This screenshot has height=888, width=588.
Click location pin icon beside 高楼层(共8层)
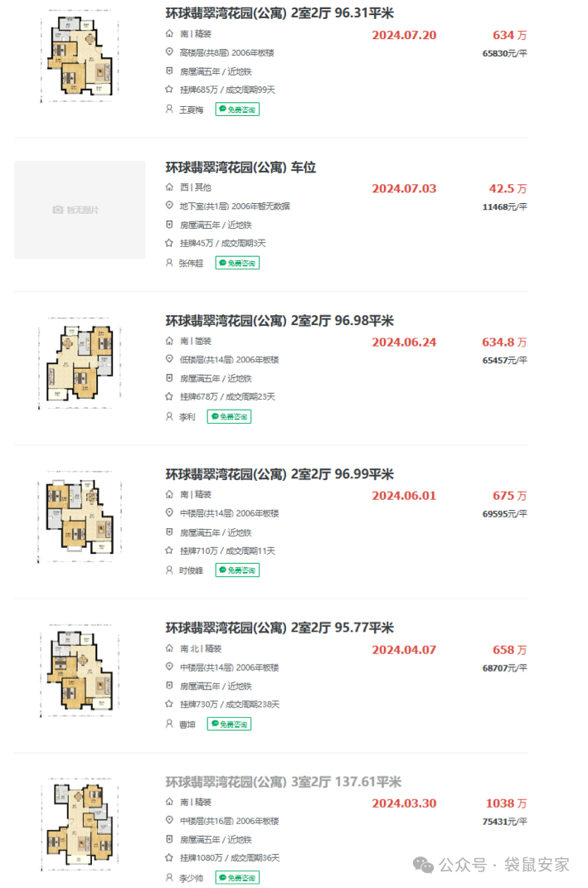(x=169, y=52)
